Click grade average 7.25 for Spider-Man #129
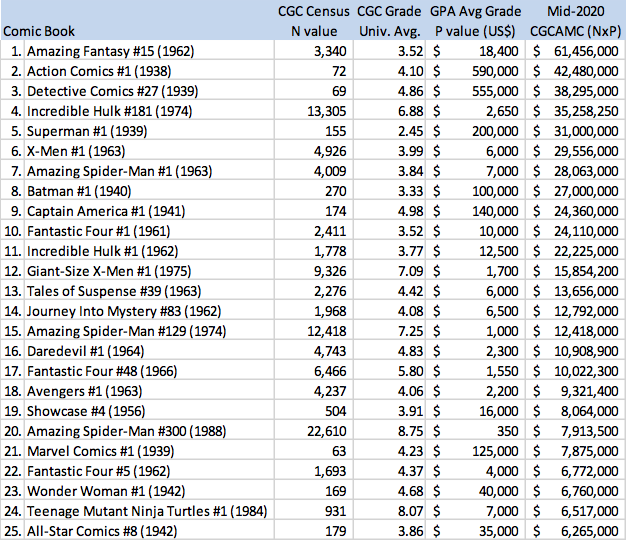 click(410, 331)
